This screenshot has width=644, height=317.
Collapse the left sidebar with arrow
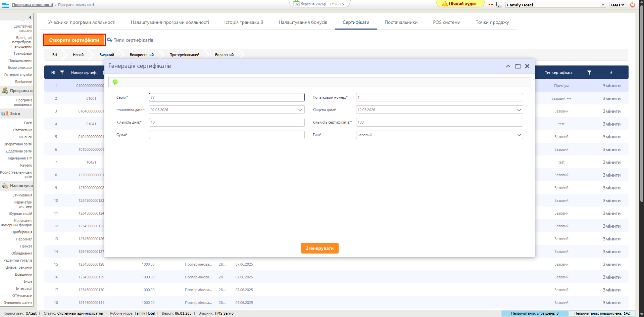coord(30,17)
